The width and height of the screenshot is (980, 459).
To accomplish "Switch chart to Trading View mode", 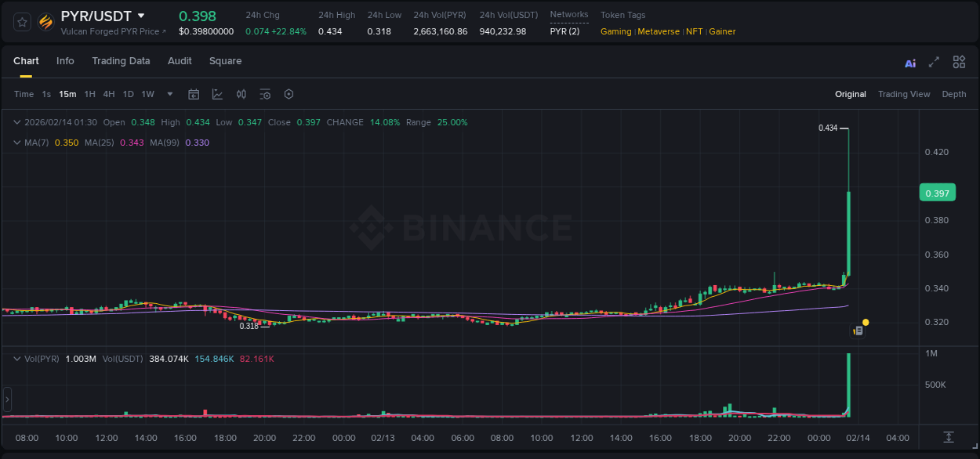I will (904, 94).
